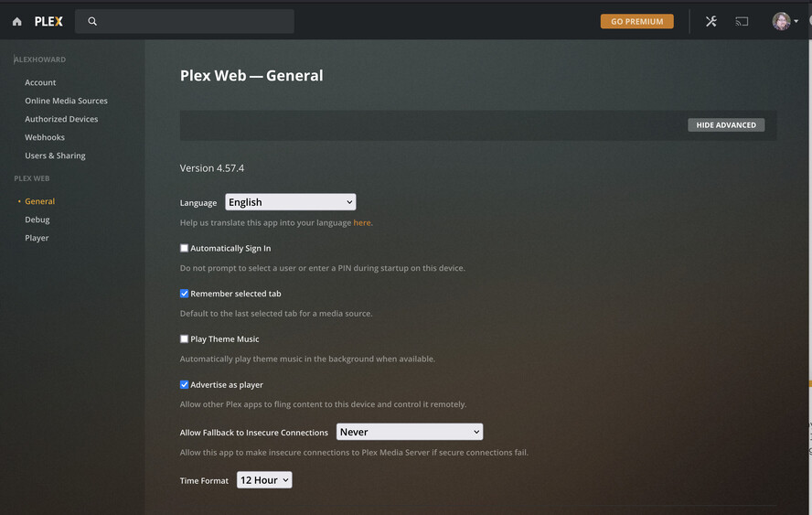Viewport: 812px width, 515px height.
Task: Click the GO PREMIUM button
Action: (637, 21)
